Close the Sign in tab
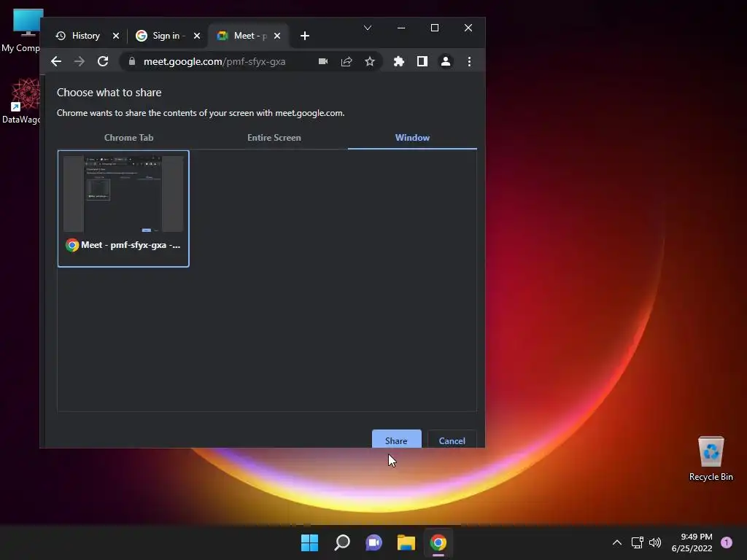Viewport: 747px width, 560px height. [x=197, y=36]
